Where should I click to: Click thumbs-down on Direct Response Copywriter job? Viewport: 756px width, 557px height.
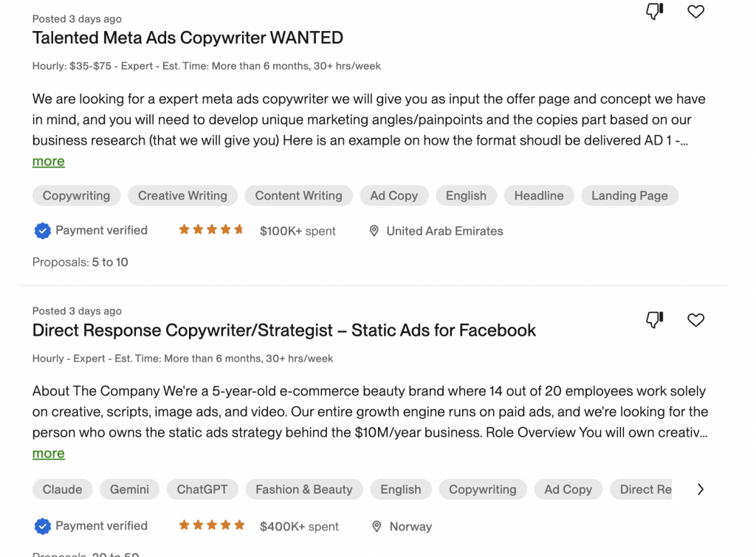click(654, 319)
